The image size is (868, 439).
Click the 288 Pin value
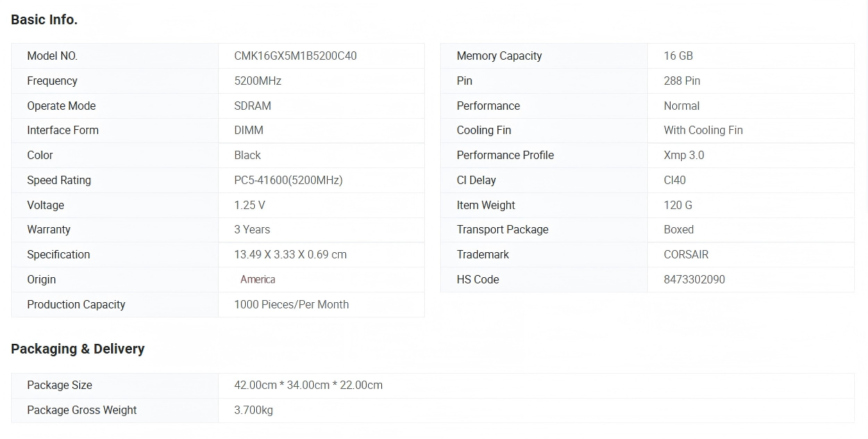pos(682,81)
